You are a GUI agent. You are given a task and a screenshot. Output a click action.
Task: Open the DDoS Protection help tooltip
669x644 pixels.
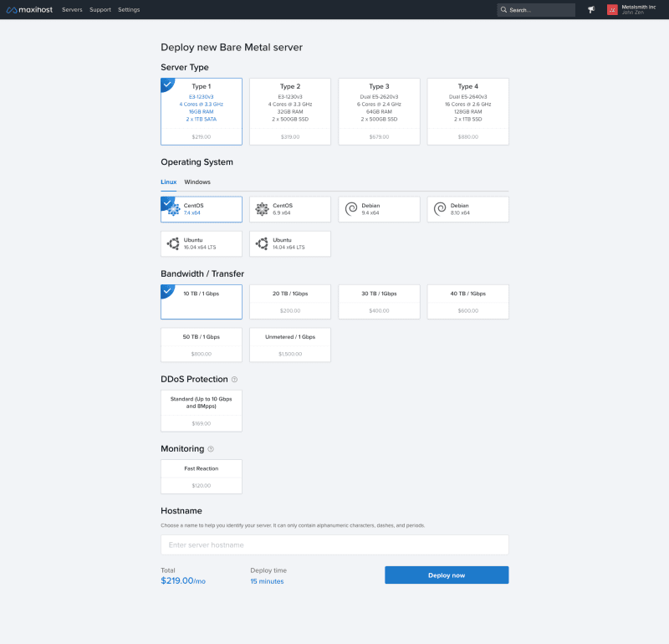(x=236, y=379)
